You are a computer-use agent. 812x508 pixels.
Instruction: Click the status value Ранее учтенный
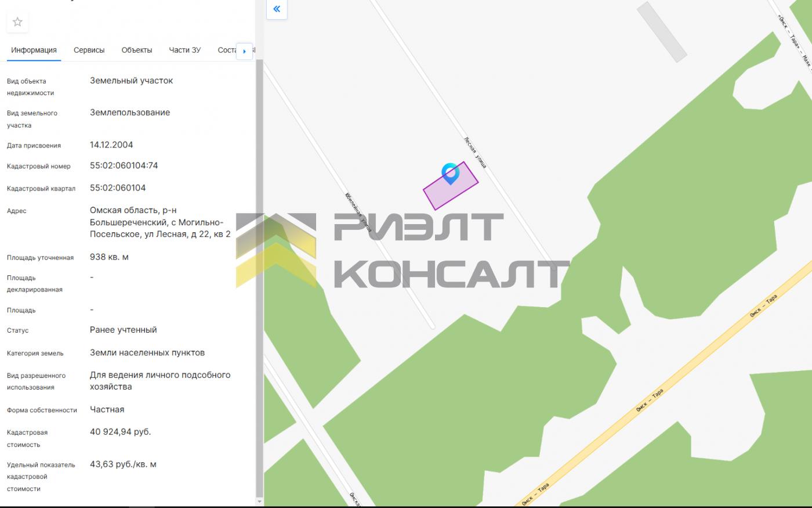click(x=124, y=330)
